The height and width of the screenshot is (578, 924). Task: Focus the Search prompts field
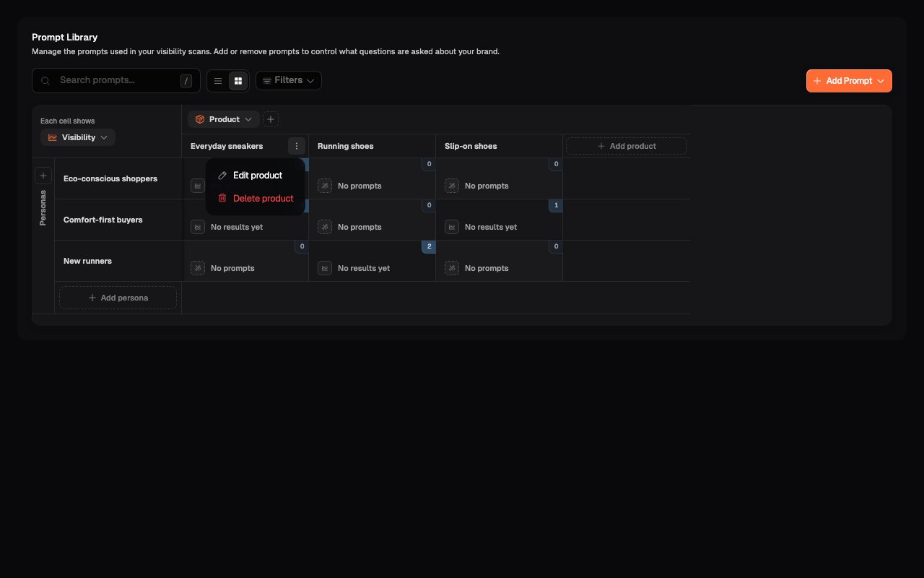point(116,80)
